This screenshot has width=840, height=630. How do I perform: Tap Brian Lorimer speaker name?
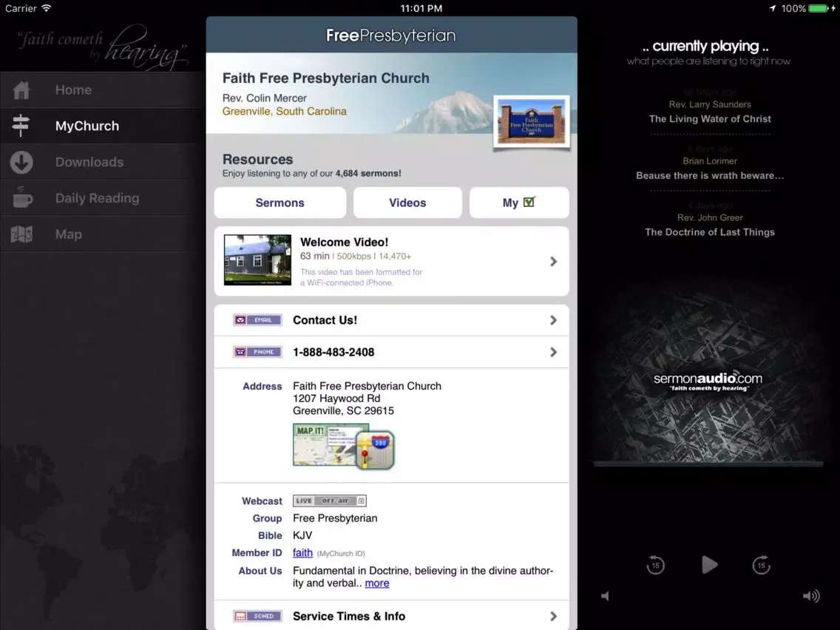coord(710,160)
